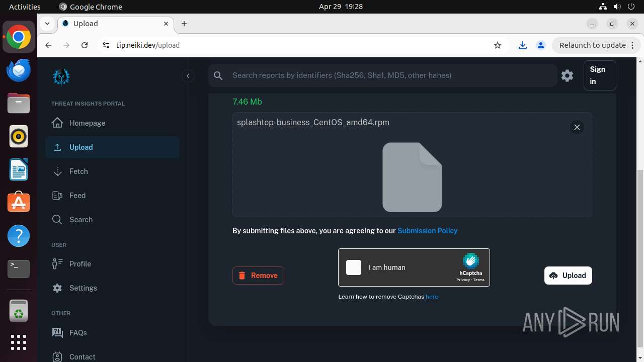Open Settings in the sidebar

(x=112, y=288)
